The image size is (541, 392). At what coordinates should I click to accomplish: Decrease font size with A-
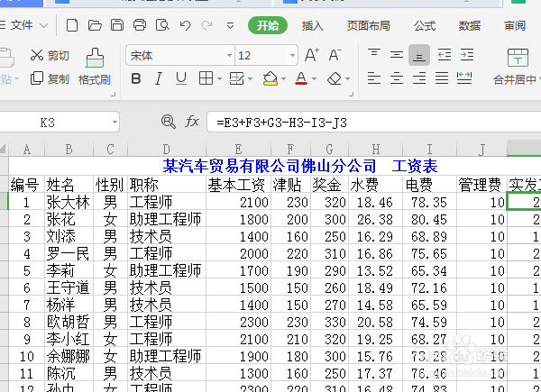335,55
